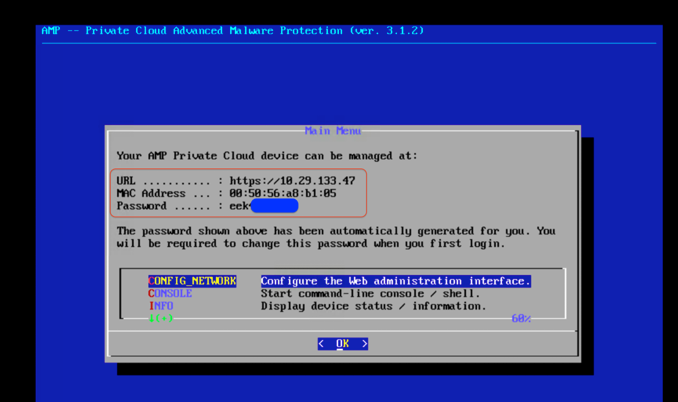The image size is (678, 402).
Task: Click the OK button
Action: 342,344
